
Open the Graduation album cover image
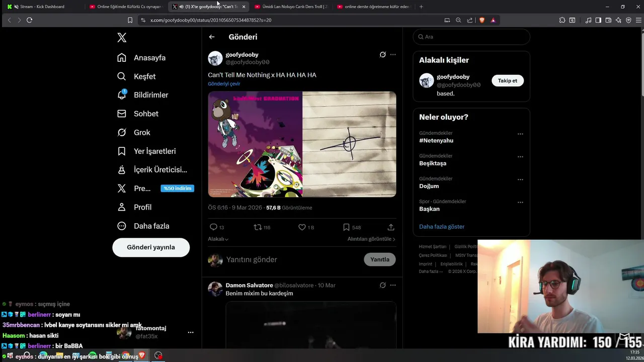[x=255, y=144]
